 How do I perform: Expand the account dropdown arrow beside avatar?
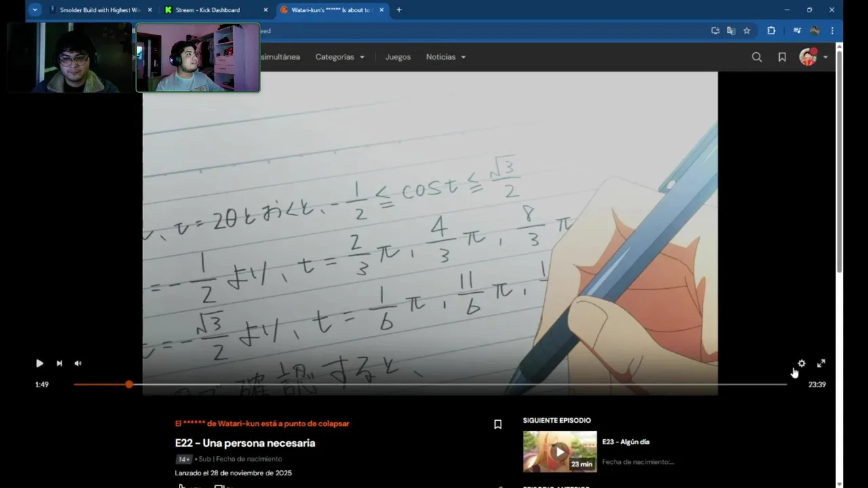tap(825, 58)
